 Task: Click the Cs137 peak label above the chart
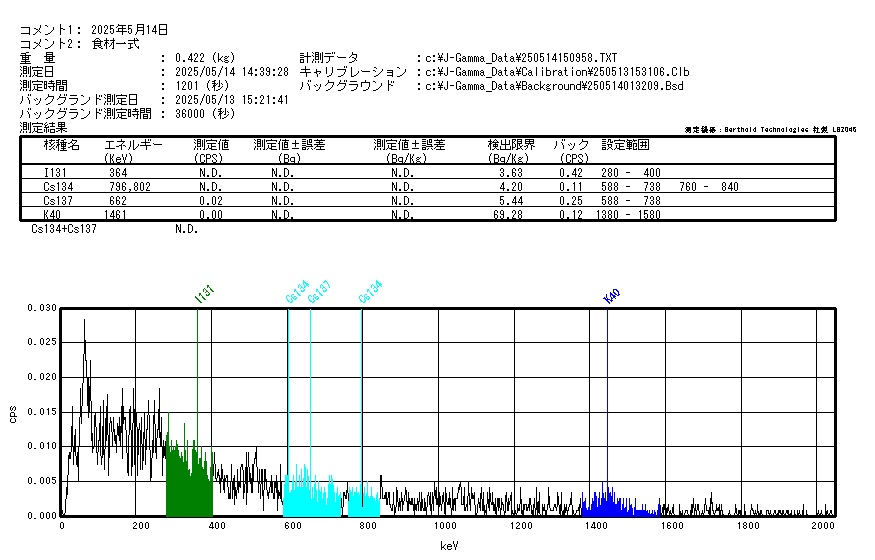tap(319, 292)
